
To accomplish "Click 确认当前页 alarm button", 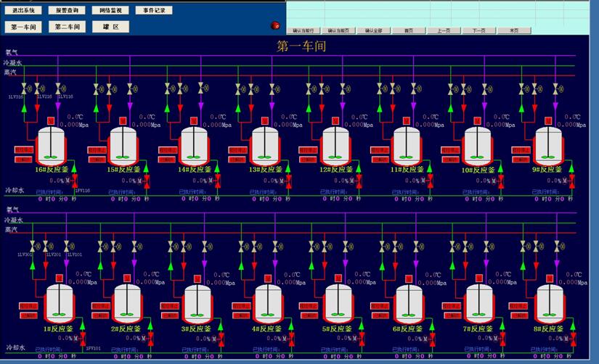I will click(x=338, y=30).
